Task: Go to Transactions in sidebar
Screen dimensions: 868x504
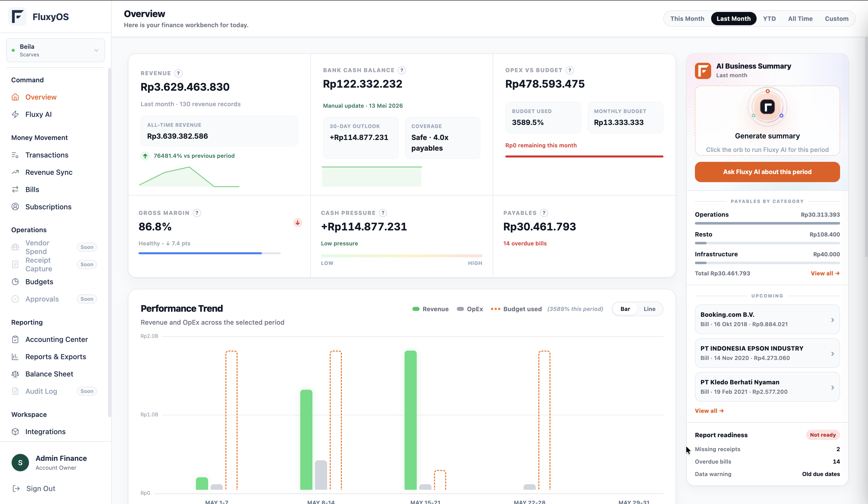Action: click(x=47, y=155)
